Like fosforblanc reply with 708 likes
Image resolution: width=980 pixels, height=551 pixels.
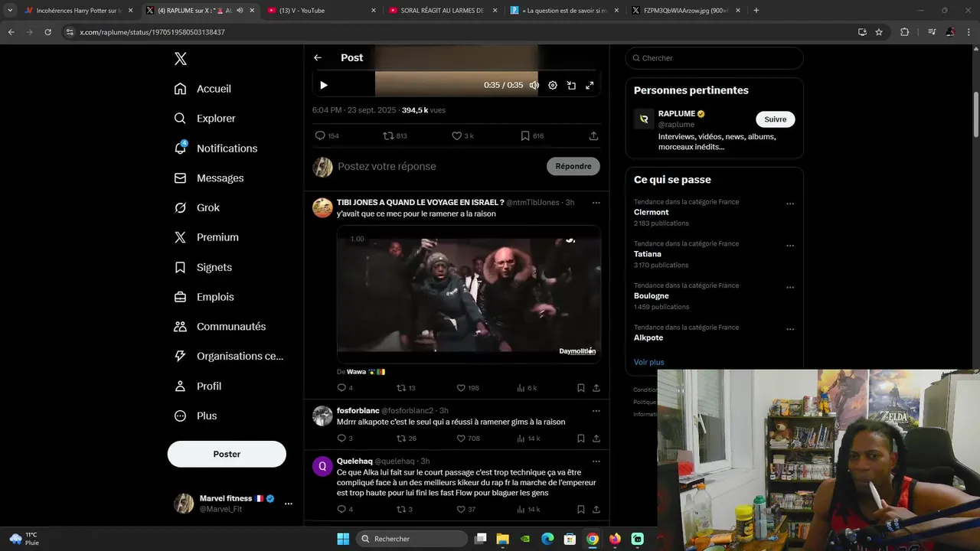(468, 439)
